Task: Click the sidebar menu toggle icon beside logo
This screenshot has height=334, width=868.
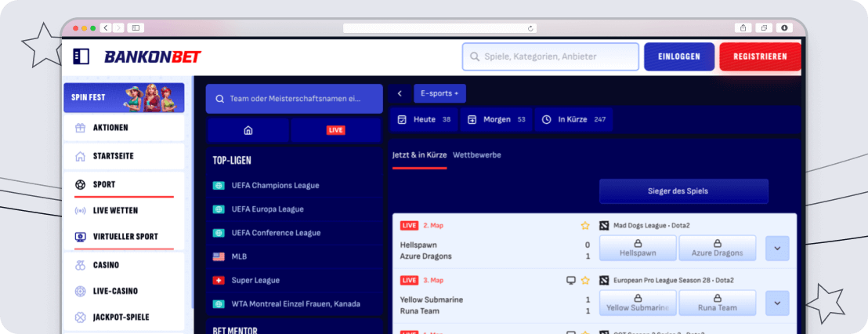Action: (x=81, y=56)
